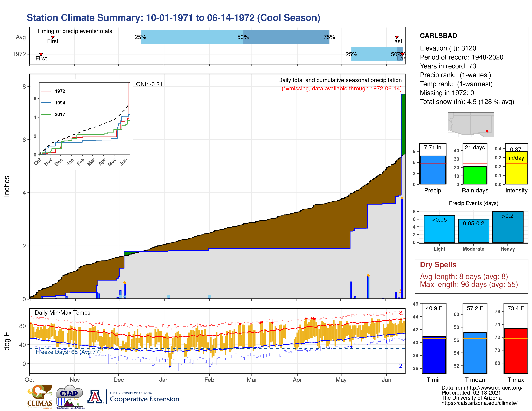This screenshot has width=532, height=411.
Task: Click the light blue T-mean bar
Action: [x=475, y=352]
